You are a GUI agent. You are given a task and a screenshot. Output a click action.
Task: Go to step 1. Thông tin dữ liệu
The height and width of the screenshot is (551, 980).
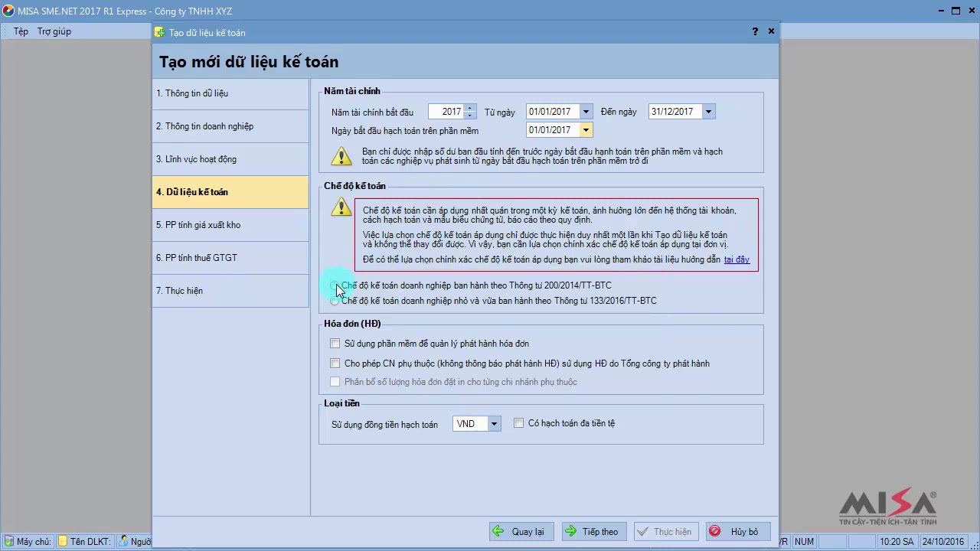(x=230, y=93)
